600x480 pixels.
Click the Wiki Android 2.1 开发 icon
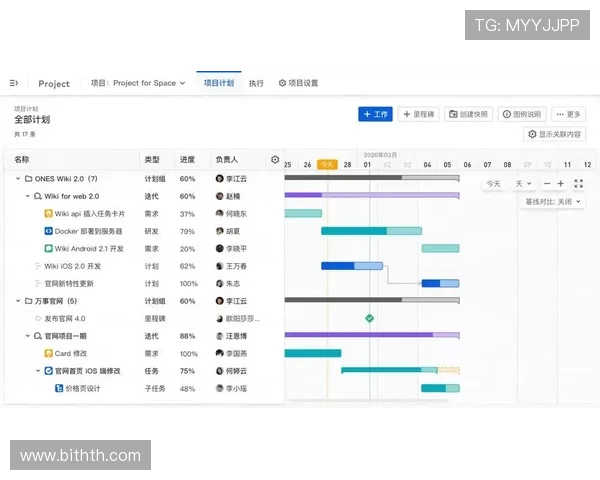[47, 249]
